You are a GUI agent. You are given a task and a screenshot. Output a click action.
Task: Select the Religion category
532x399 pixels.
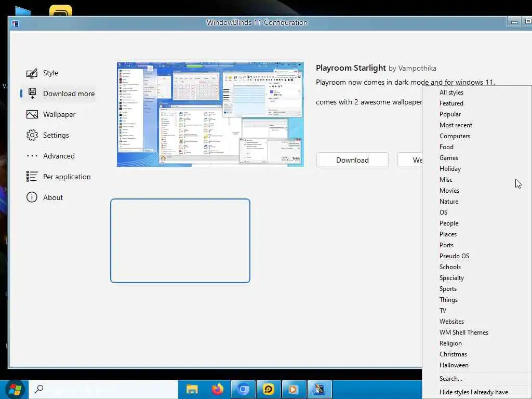click(450, 343)
